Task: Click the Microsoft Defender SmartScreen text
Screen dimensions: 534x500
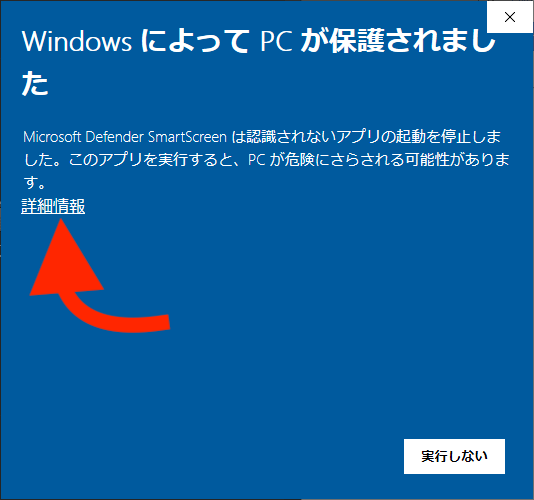Action: pyautogui.click(x=125, y=137)
